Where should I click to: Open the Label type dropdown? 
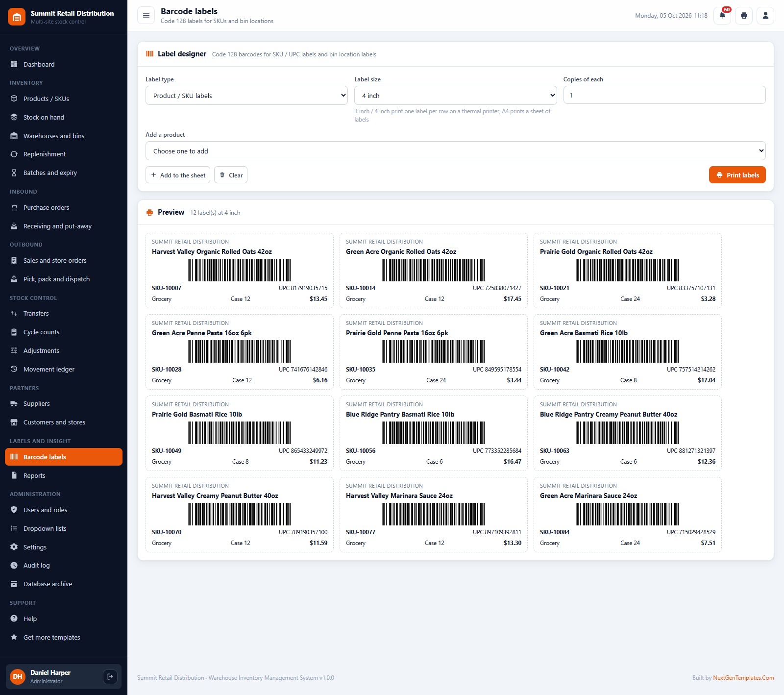tap(246, 96)
